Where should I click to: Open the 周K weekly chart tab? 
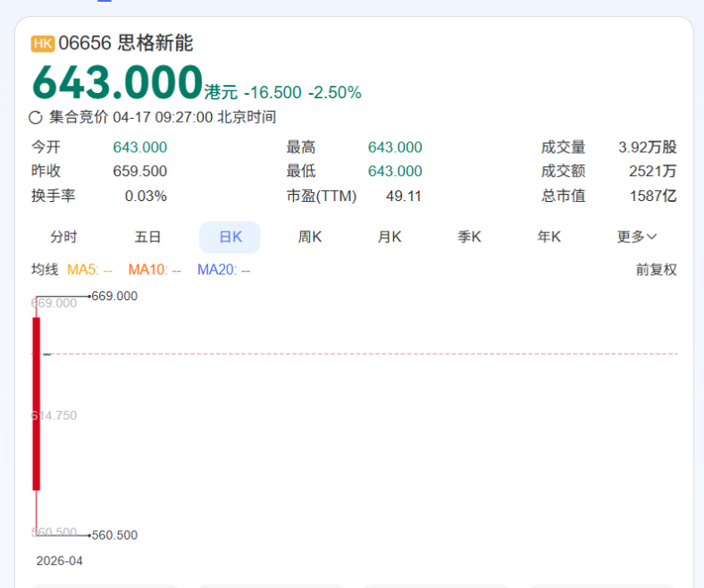click(310, 237)
